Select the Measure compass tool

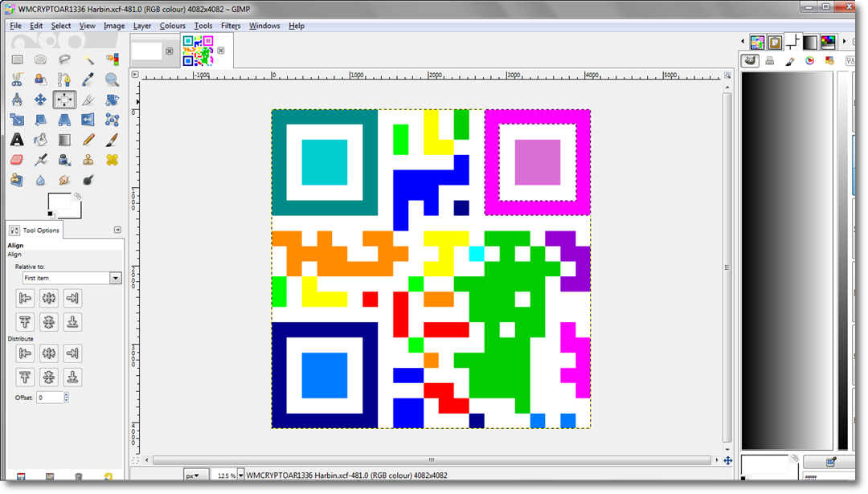[17, 100]
